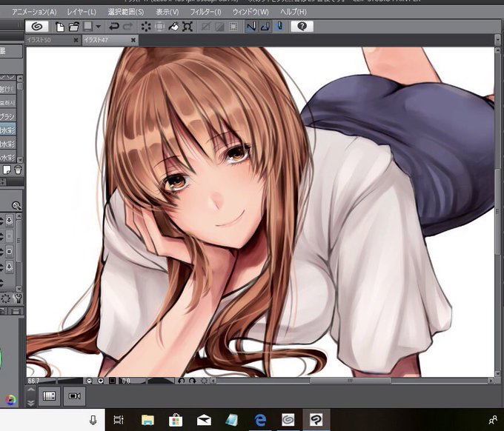Viewport: 504px width, 431px height.
Task: Fill using the paint bucket icon
Action: (173, 27)
